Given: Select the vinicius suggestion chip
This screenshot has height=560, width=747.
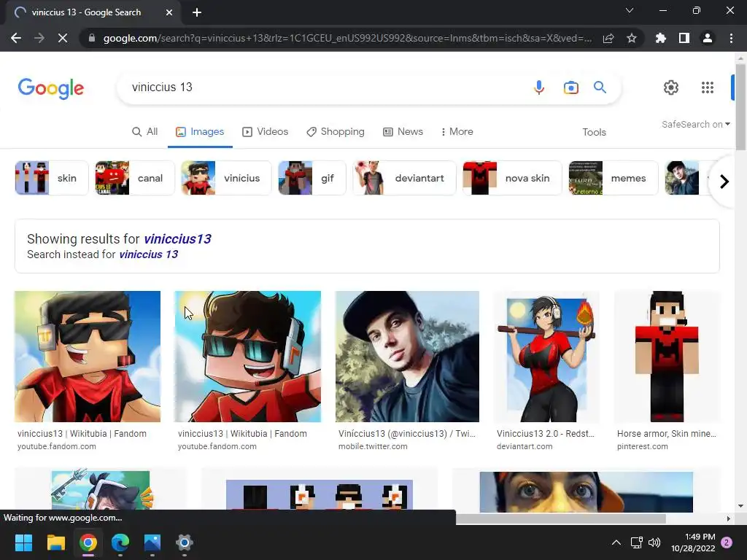Looking at the screenshot, I should pyautogui.click(x=226, y=178).
